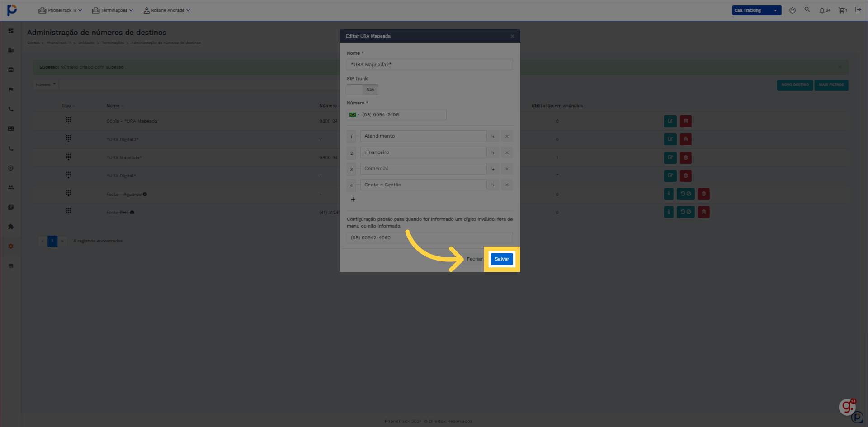Click the Nome field containing *URA Mapeada2*
This screenshot has width=868, height=427.
(429, 64)
